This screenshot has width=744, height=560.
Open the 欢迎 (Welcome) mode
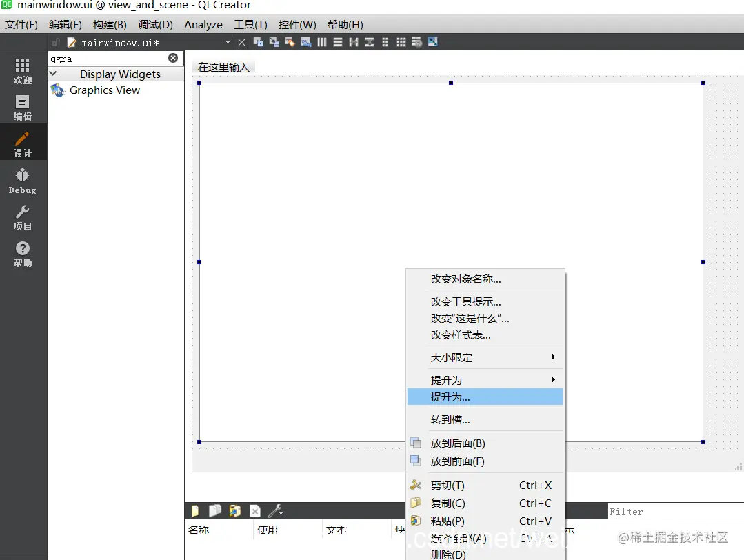(x=23, y=71)
